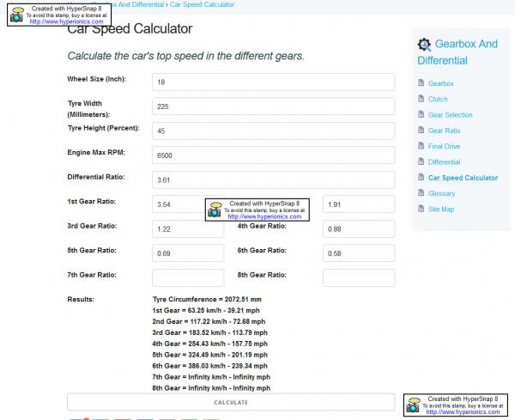The width and height of the screenshot is (515, 420).
Task: Click the document icon next to Final Drive
Action: coord(421,146)
